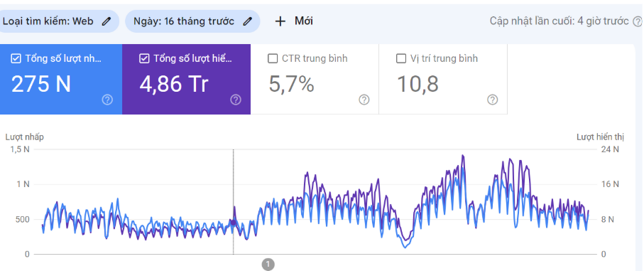Screen dimensions: 644x271
Task: Uncheck Tổng số lượt nhấp checkbox
Action: pos(16,59)
